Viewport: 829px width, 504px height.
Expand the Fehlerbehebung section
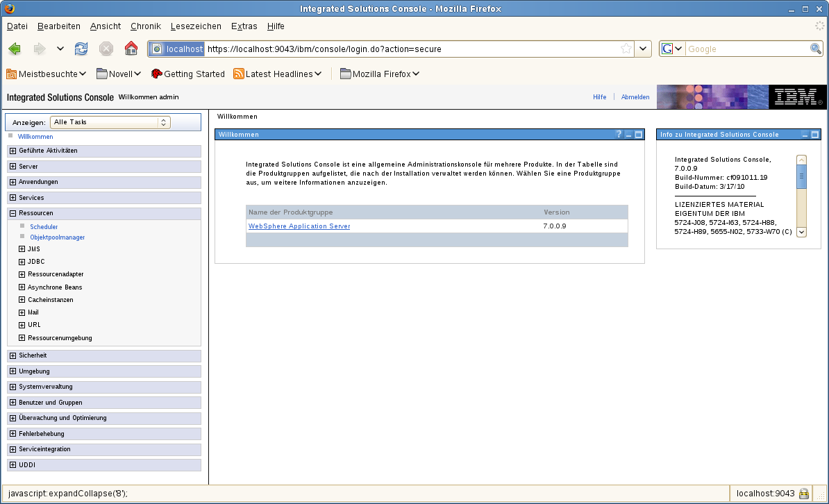pos(12,434)
